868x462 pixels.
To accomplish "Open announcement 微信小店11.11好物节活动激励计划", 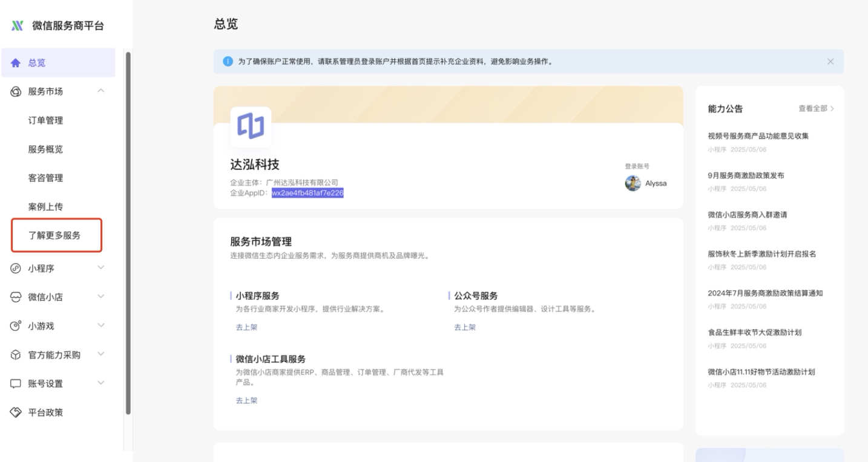I will tap(761, 372).
